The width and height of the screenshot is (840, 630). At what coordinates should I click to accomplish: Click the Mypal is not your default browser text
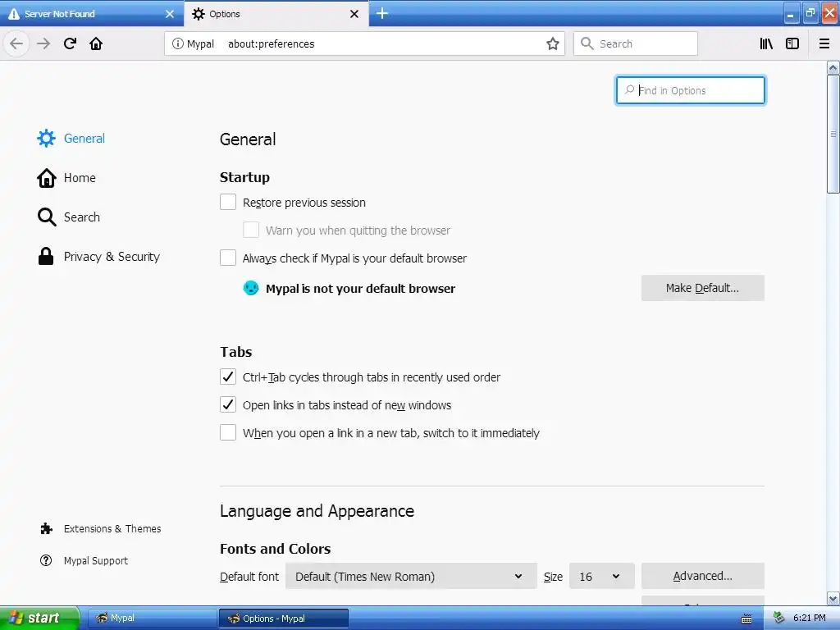[361, 289]
